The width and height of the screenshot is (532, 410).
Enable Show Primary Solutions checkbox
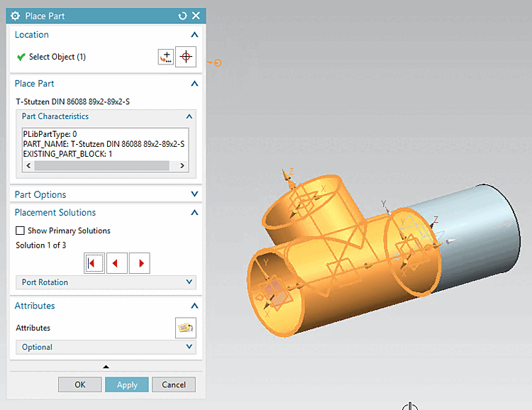pyautogui.click(x=20, y=231)
